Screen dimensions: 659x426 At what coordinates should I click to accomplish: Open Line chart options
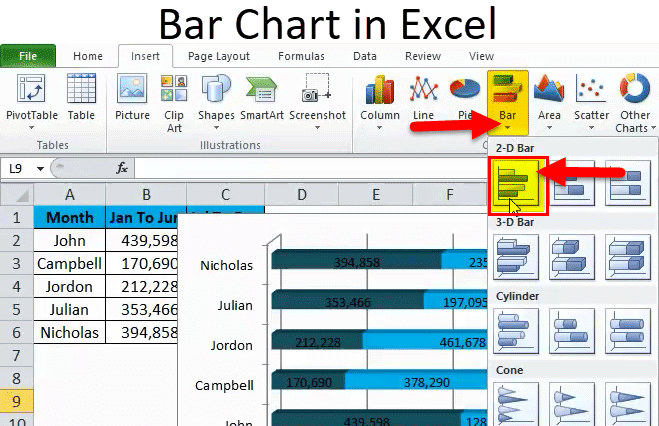point(423,101)
